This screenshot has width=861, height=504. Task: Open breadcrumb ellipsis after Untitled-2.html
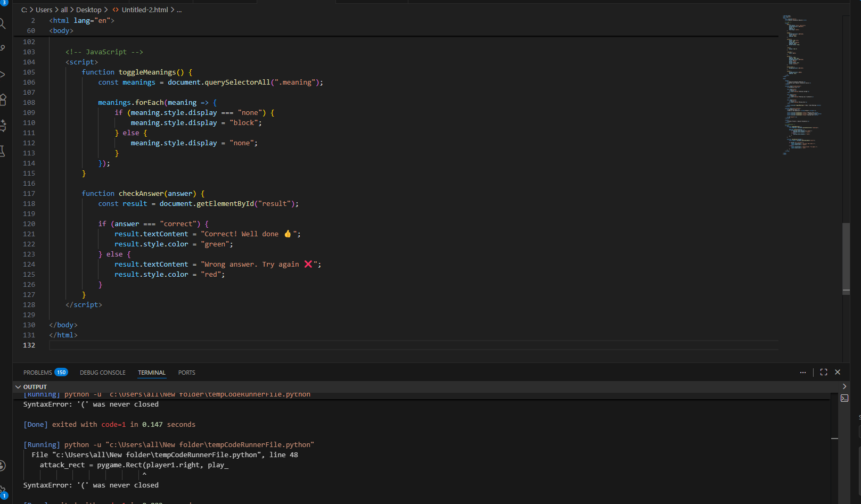point(179,10)
